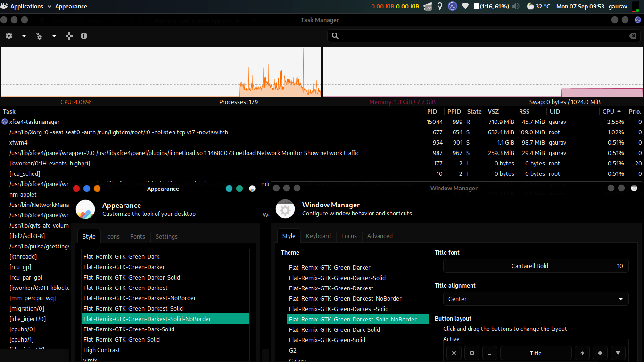The image size is (644, 362).
Task: Click the identify-window crosshair toolbar icon
Action: coord(69,36)
